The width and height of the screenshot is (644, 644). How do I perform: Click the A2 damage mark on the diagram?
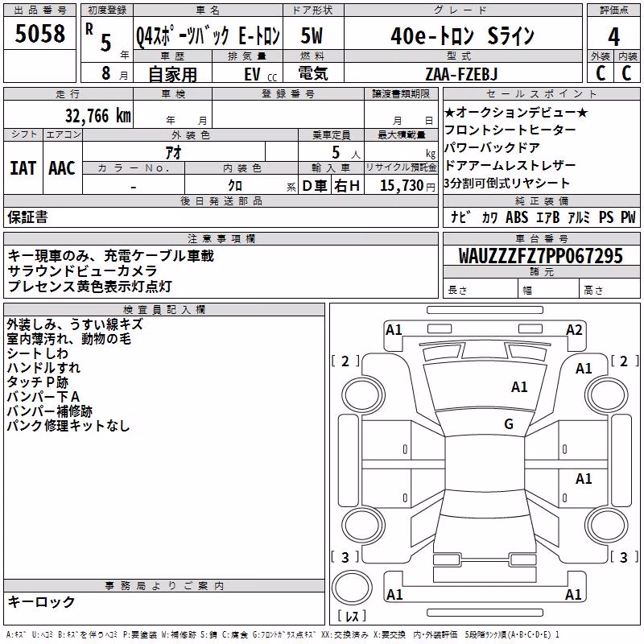click(x=574, y=329)
